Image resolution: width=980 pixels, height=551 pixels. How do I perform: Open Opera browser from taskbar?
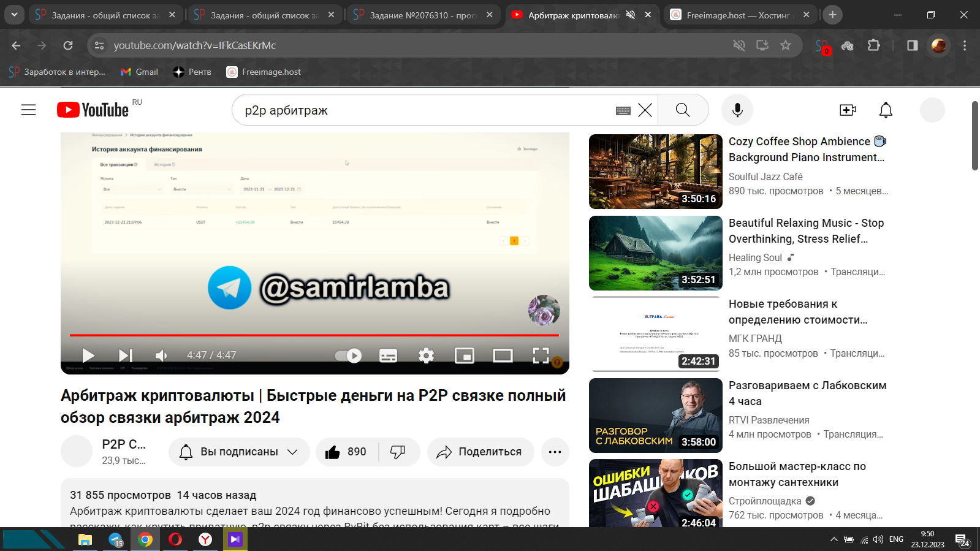pyautogui.click(x=175, y=539)
